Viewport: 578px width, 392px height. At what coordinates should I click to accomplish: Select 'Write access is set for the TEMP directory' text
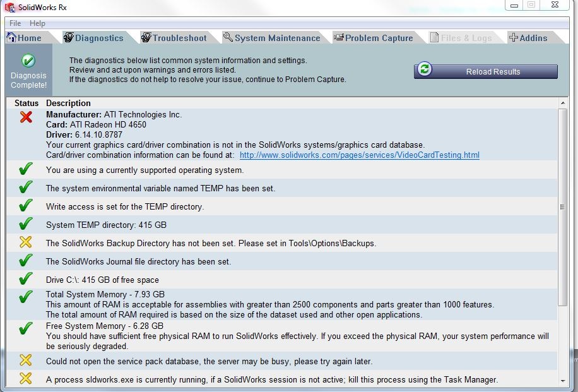tap(125, 207)
